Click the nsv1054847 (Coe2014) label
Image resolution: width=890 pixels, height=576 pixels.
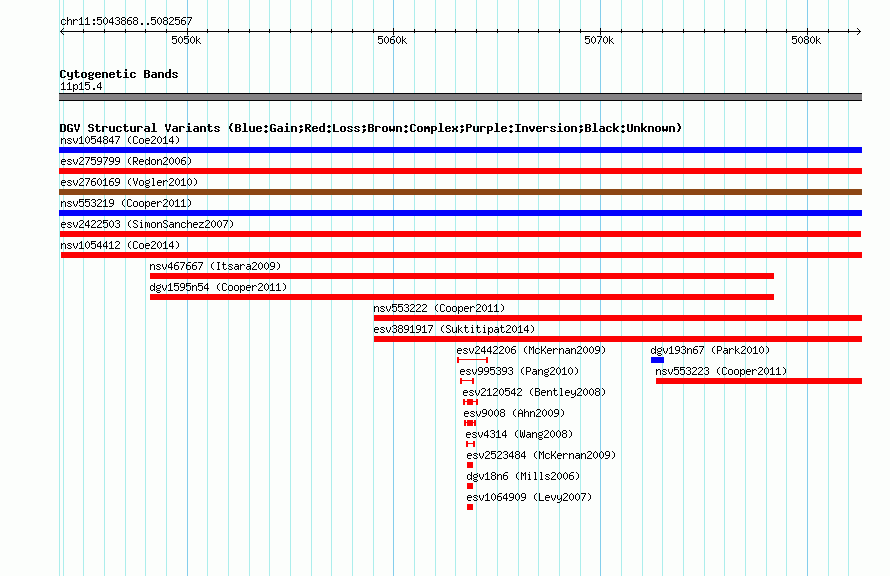tap(120, 140)
